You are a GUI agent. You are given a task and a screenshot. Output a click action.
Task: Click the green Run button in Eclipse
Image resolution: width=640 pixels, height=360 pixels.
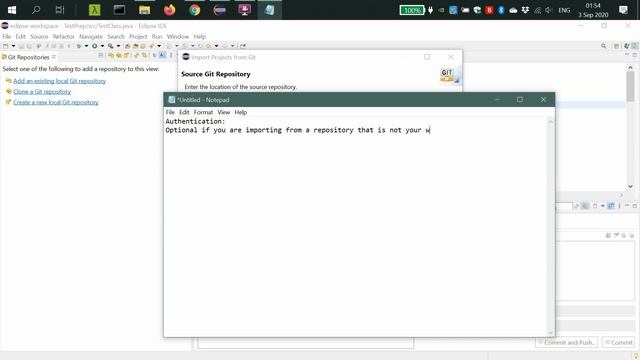click(95, 46)
